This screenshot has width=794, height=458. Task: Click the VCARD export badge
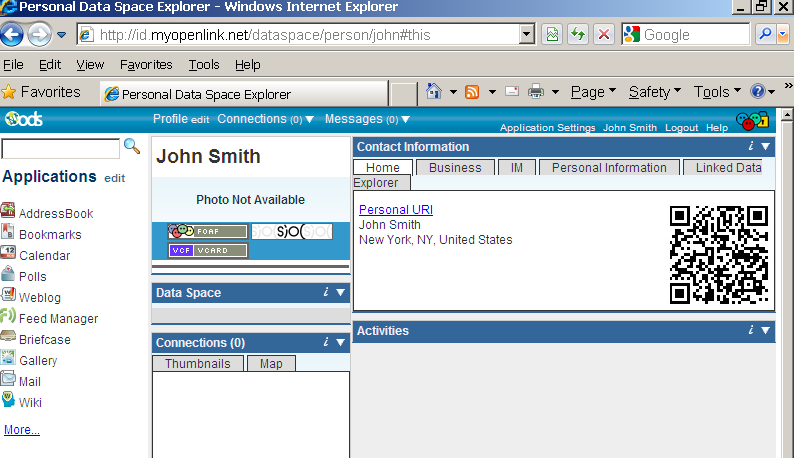coord(206,250)
